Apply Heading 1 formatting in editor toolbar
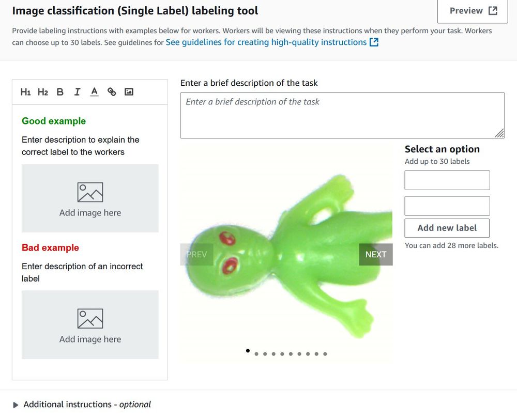517x420 pixels. coord(25,92)
